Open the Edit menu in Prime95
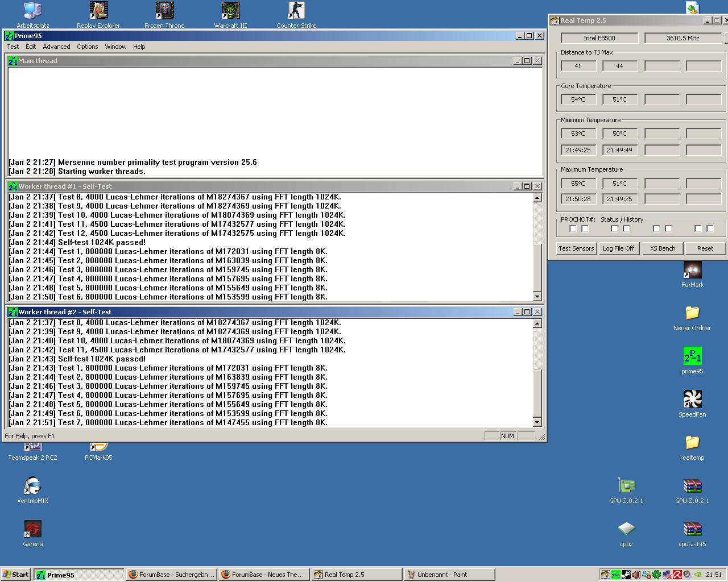Viewport: 728px width, 582px height. click(31, 47)
